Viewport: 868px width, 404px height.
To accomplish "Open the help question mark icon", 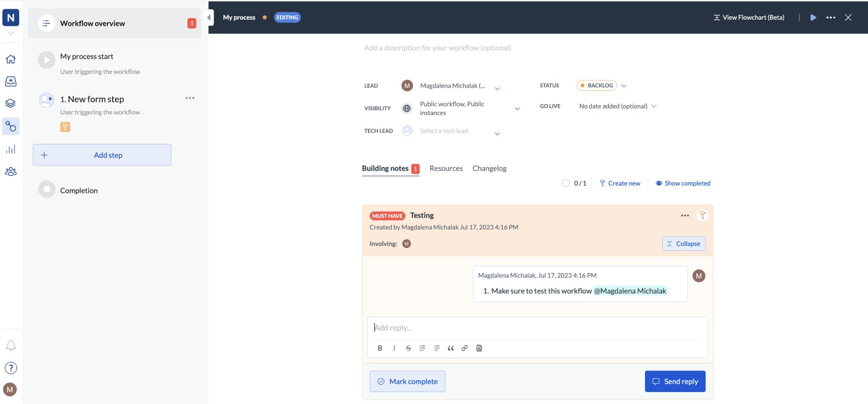I will tap(11, 368).
